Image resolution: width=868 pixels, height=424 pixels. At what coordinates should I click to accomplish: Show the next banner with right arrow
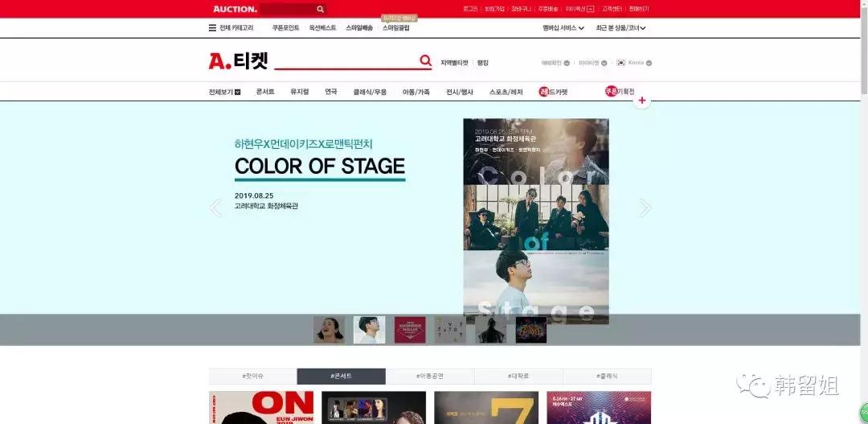645,208
